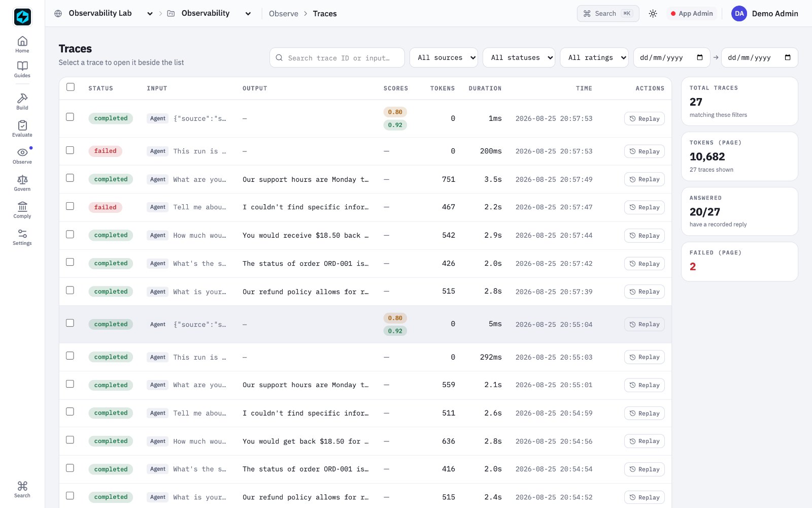Replay the 292ms trace at 20:55:03
The height and width of the screenshot is (508, 812).
[x=645, y=357]
